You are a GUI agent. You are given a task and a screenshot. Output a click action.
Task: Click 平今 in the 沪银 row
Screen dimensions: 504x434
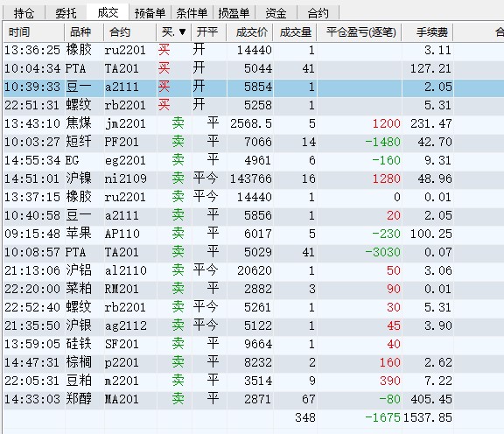tap(206, 325)
